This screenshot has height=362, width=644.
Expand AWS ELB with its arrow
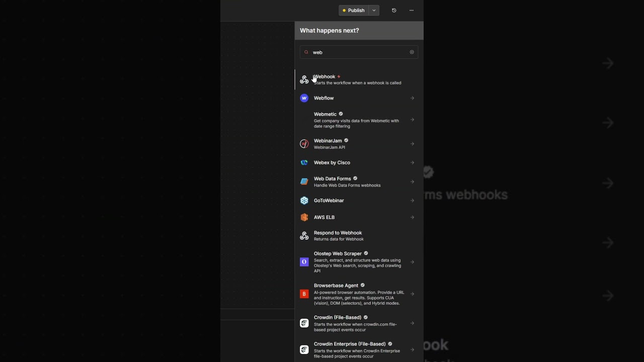pyautogui.click(x=412, y=217)
